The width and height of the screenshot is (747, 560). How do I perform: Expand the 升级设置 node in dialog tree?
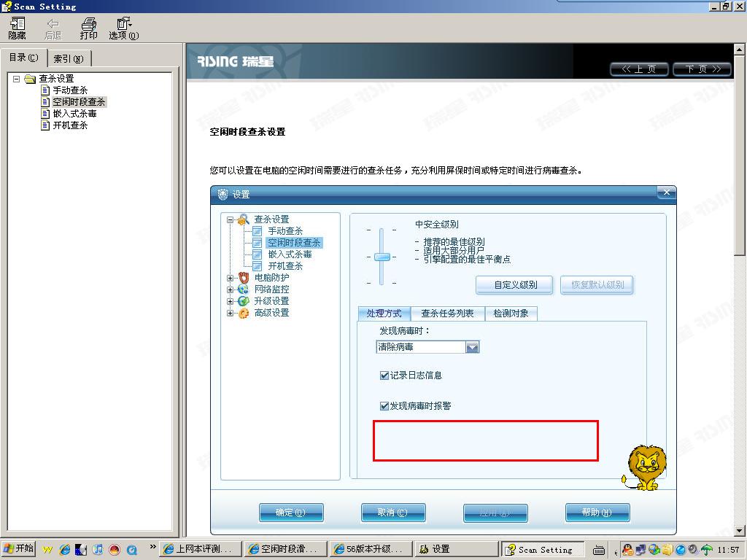[x=230, y=301]
